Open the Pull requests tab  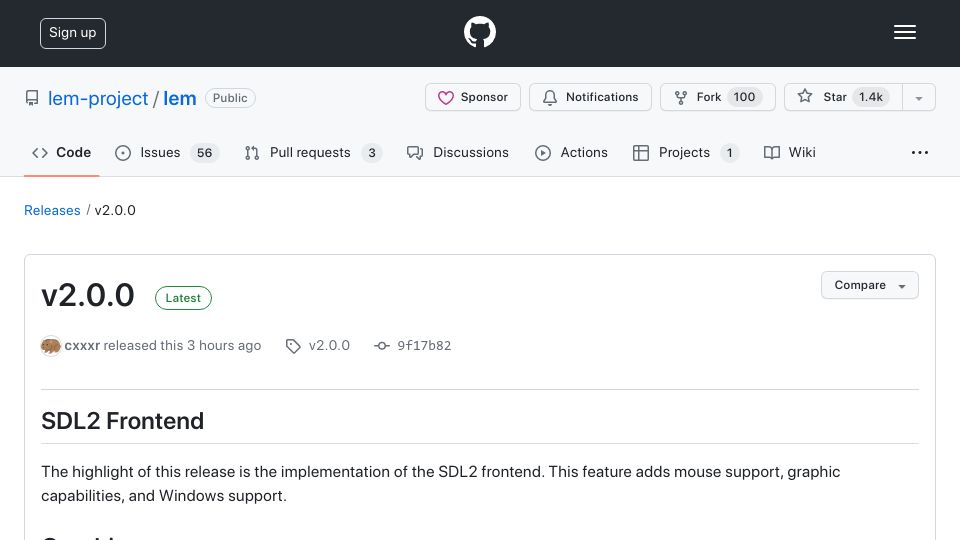coord(313,152)
